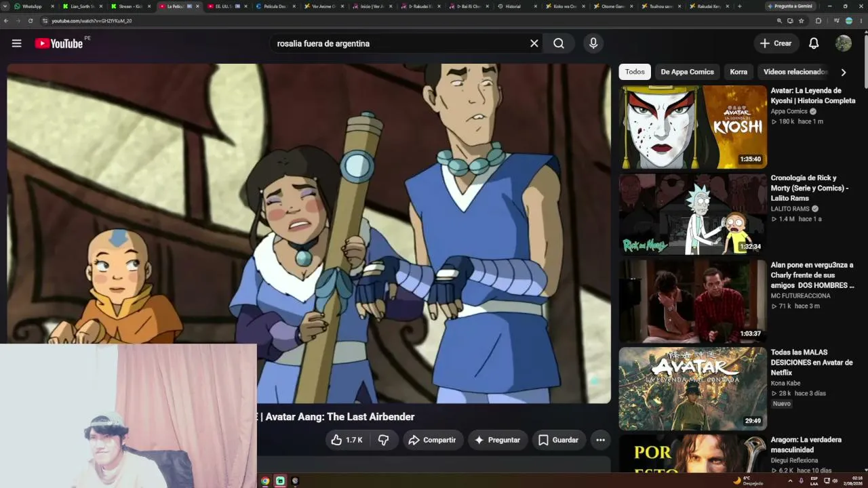Close the WhatsApp tab
This screenshot has height=488, width=868.
(x=52, y=6)
